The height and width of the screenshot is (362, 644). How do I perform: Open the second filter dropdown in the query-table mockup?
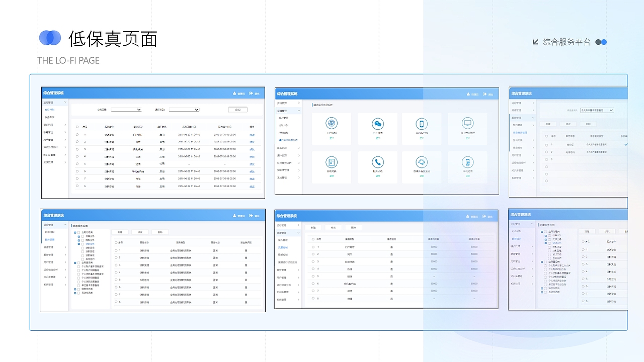(x=184, y=110)
